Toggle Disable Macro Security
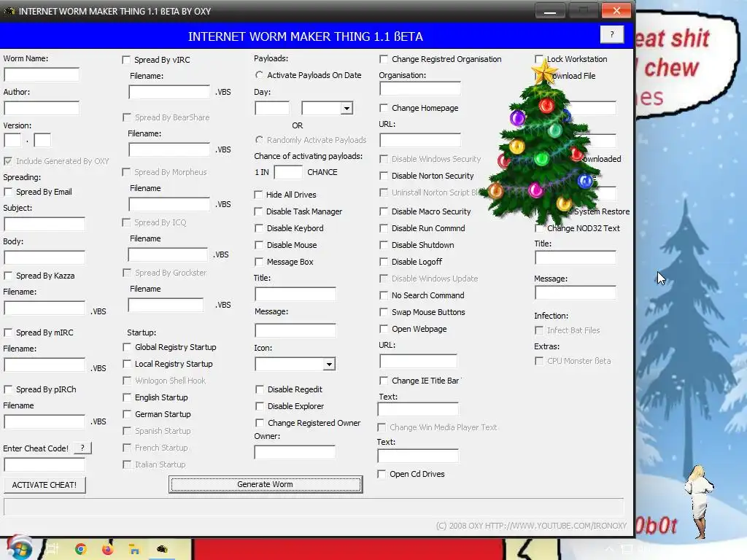 384,211
